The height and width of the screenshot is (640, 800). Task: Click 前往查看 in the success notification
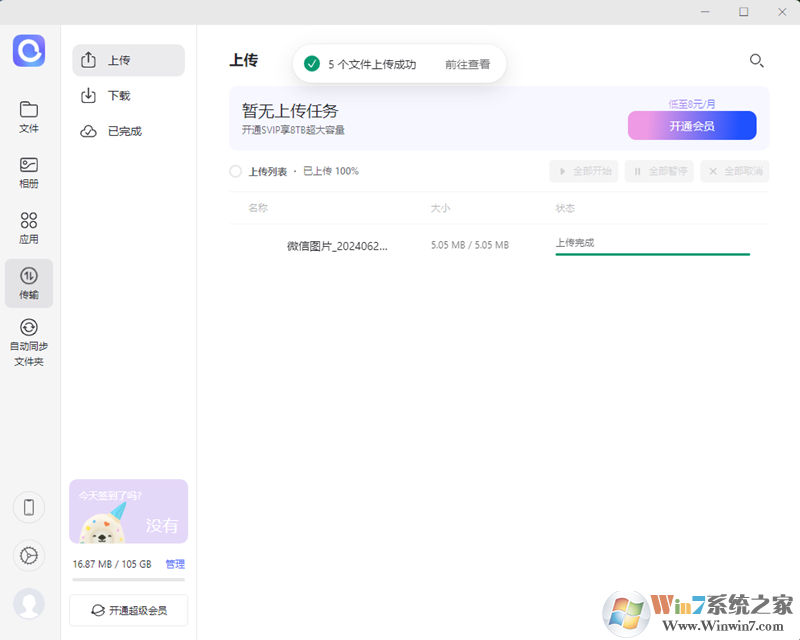[467, 64]
